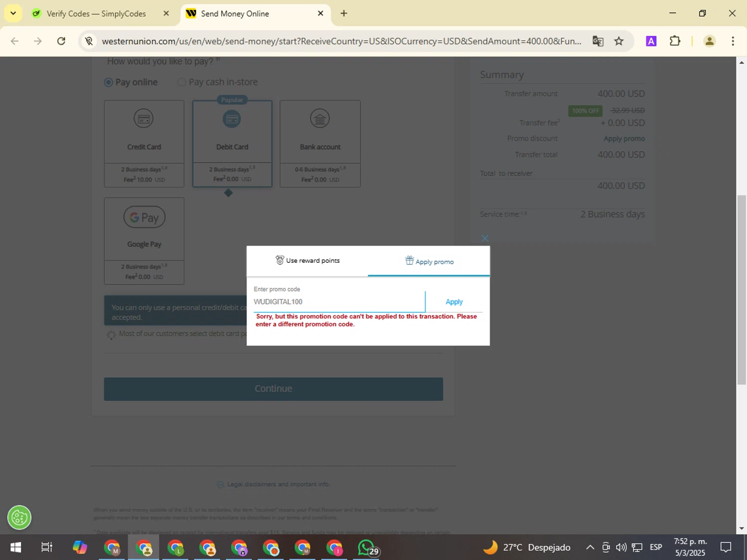Show hidden system tray icons
The width and height of the screenshot is (747, 560).
(590, 548)
